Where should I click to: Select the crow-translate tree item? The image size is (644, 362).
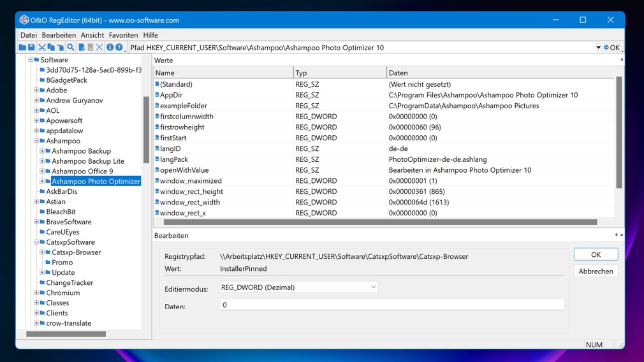click(x=69, y=323)
